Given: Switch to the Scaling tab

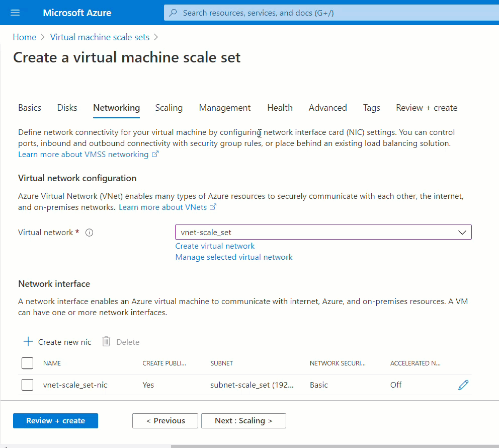Looking at the screenshot, I should (x=169, y=108).
